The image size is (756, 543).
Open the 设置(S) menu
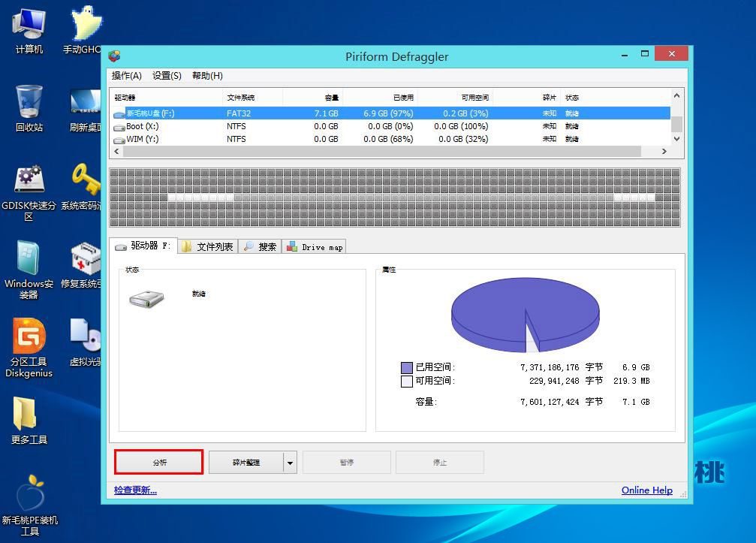point(167,76)
